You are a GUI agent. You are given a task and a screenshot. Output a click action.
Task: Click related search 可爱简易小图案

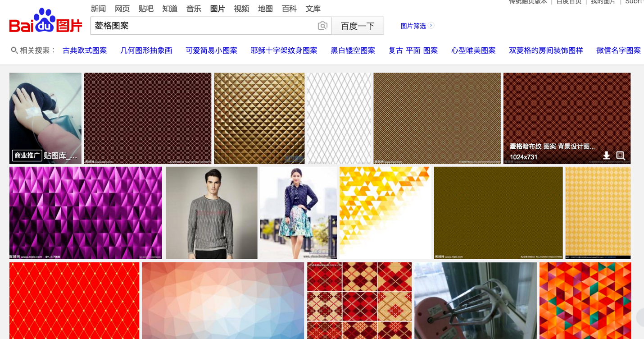212,50
